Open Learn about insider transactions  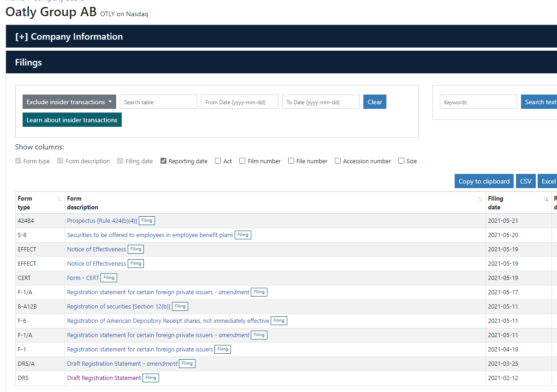72,120
